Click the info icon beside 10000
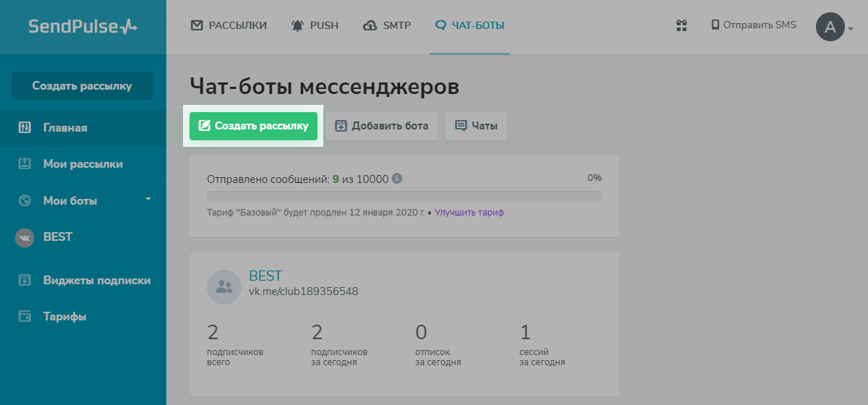This screenshot has width=868, height=405. (x=397, y=179)
